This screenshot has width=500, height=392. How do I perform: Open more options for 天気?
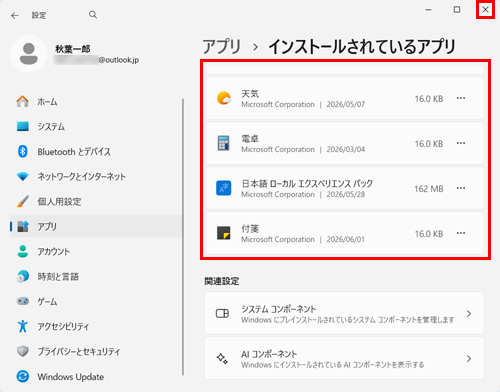(x=461, y=98)
